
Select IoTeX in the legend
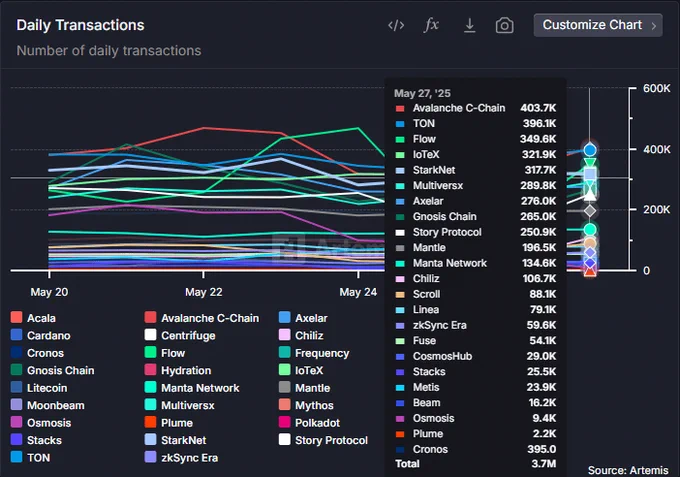coord(301,370)
